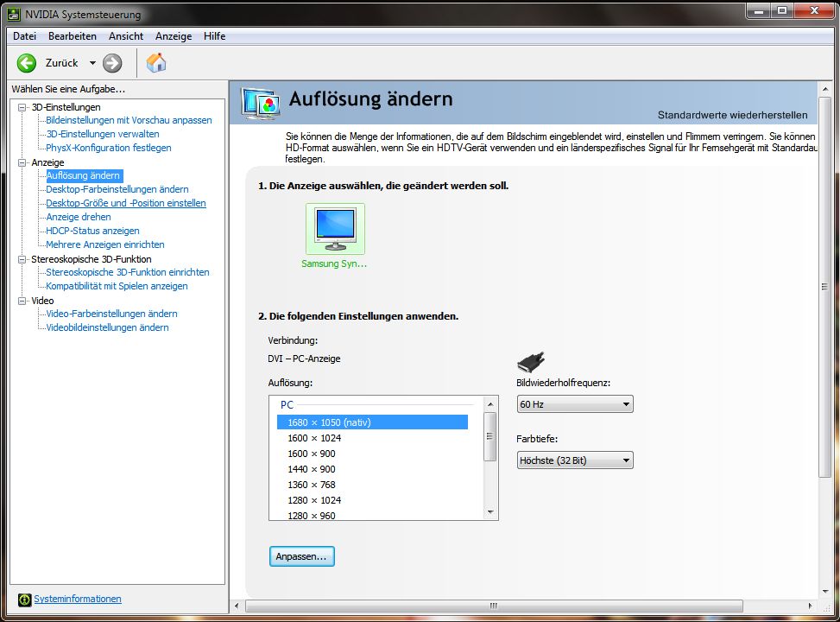This screenshot has width=840, height=622.
Task: Click the PC group header in resolution list
Action: tap(287, 405)
